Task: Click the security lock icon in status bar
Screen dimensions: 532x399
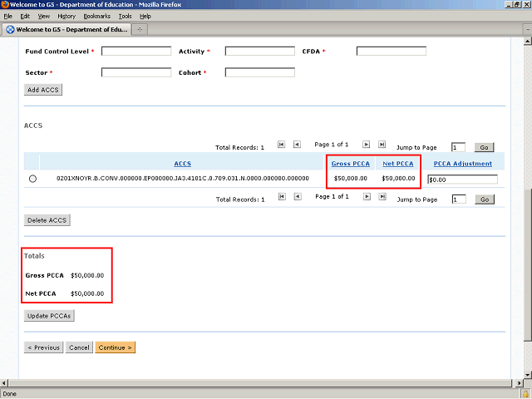Action: click(525, 394)
